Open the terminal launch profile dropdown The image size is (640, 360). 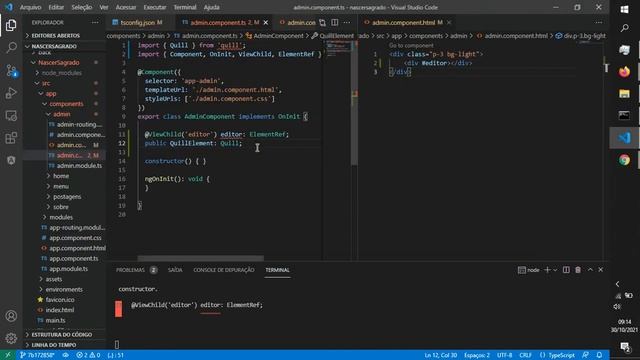tap(555, 270)
